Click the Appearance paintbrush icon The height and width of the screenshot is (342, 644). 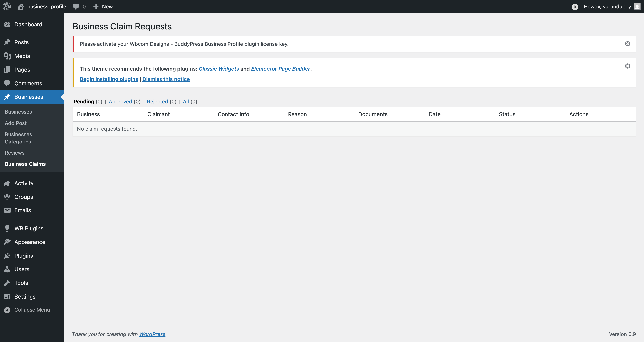click(7, 242)
